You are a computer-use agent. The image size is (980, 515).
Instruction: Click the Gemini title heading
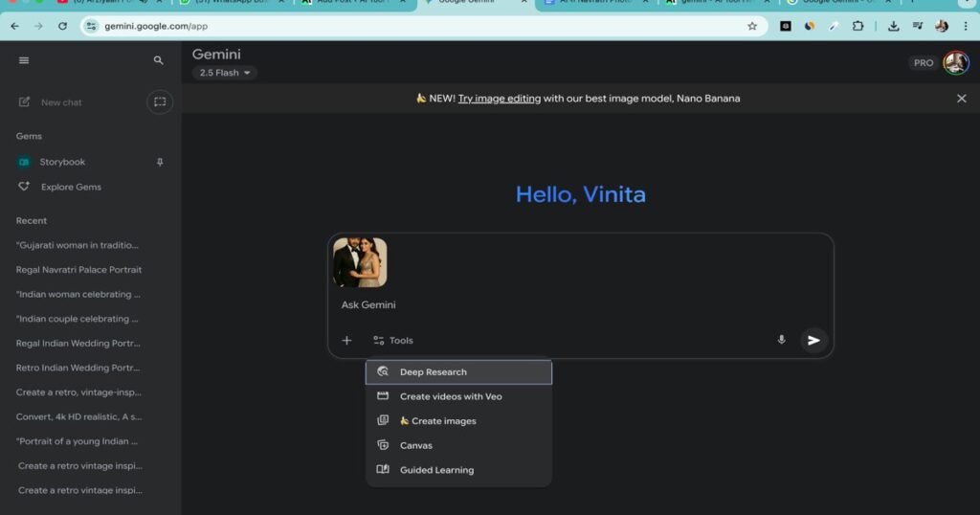[216, 55]
